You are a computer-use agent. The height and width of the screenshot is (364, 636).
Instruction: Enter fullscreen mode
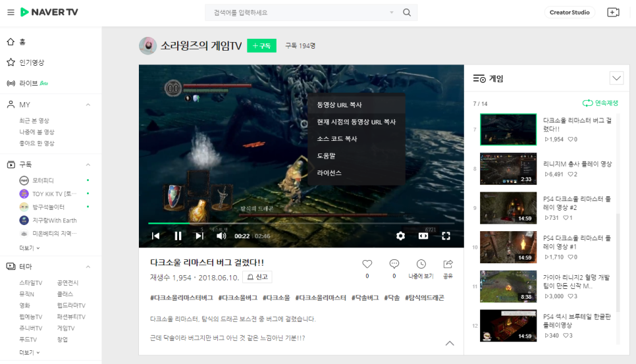point(446,236)
